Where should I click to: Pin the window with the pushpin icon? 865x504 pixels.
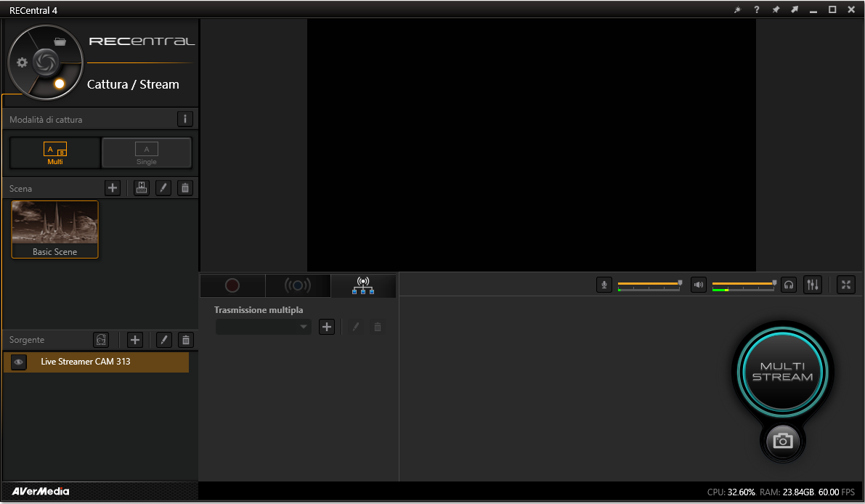click(776, 10)
